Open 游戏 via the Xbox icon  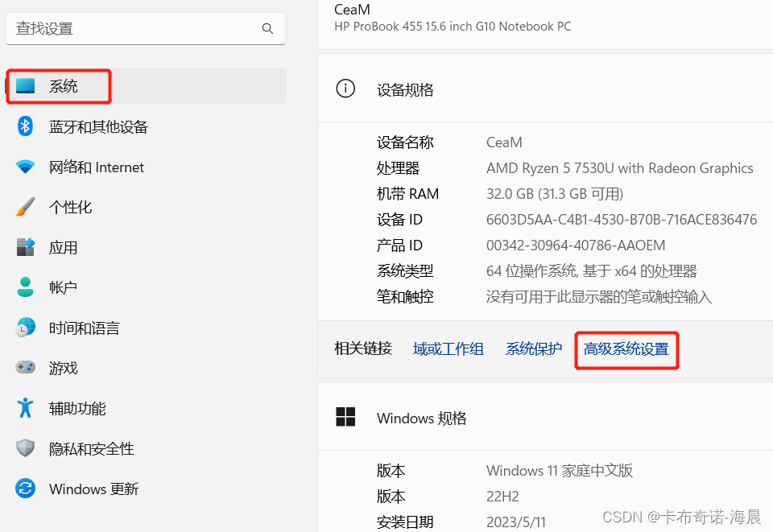(x=26, y=368)
